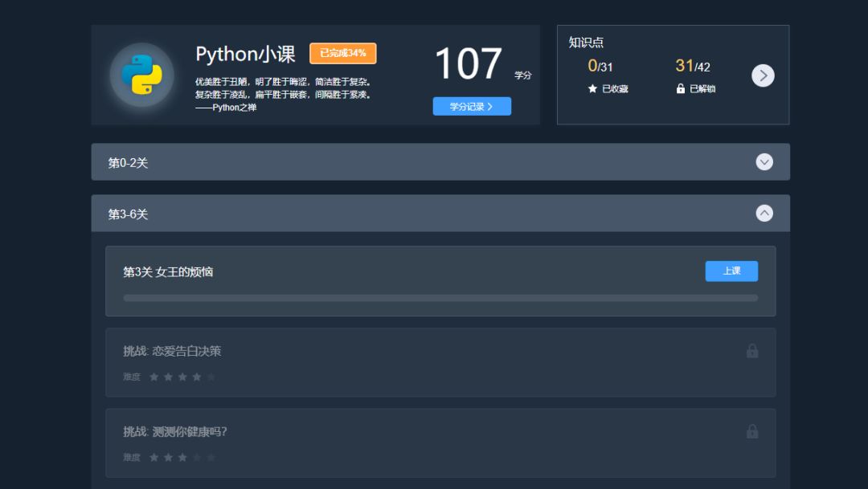The height and width of the screenshot is (489, 868).
Task: Click the Python logo course icon
Action: coord(141,75)
